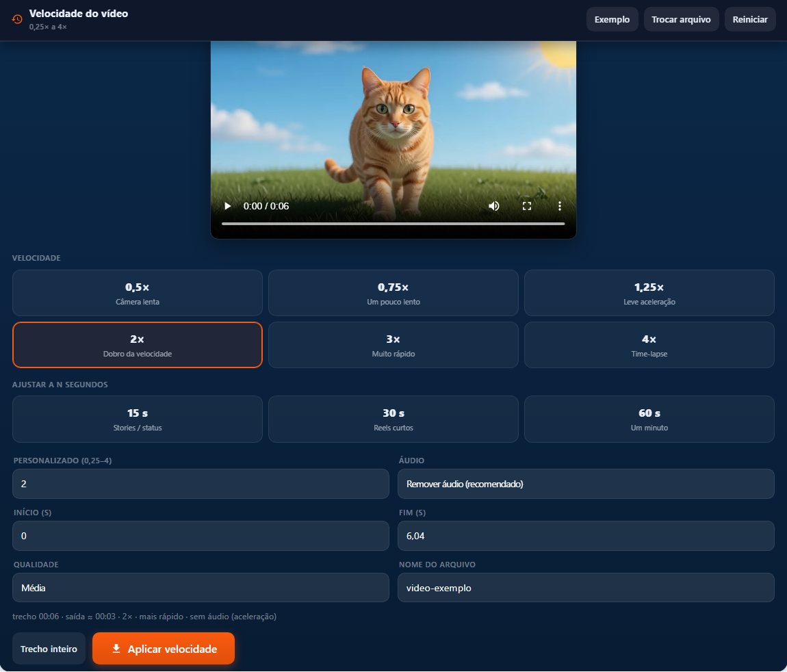This screenshot has height=672, width=787.
Task: Fit video to 30 s Reels curtos
Action: pyautogui.click(x=393, y=419)
